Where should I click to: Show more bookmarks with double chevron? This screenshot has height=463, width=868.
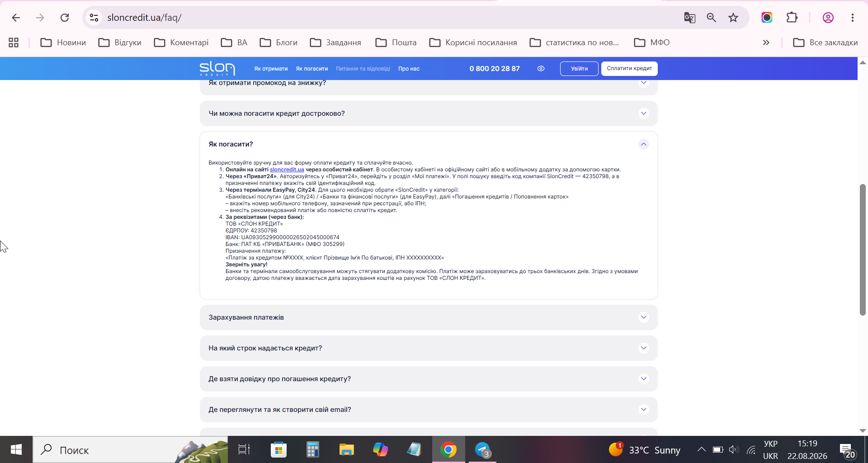(766, 43)
